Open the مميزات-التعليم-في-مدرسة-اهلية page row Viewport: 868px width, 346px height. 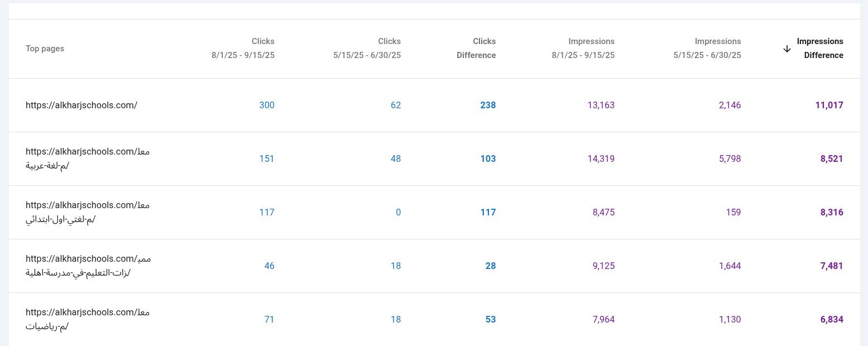pos(88,266)
